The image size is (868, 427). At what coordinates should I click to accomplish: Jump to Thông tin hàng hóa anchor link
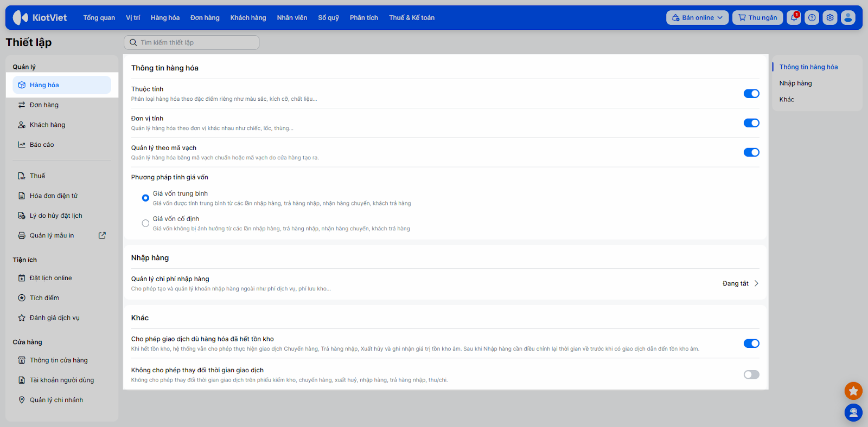click(x=808, y=67)
